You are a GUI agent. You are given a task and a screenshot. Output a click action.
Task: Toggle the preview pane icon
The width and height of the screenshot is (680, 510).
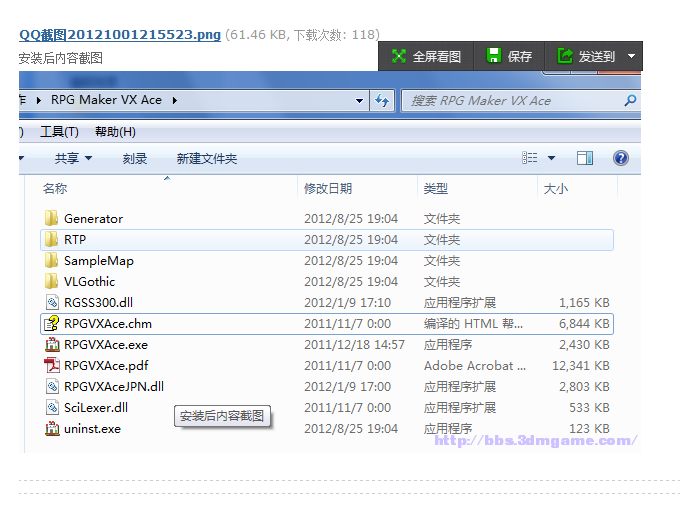(585, 158)
